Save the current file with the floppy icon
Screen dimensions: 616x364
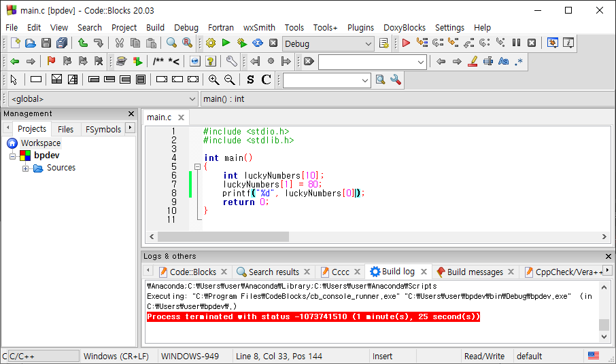pyautogui.click(x=46, y=43)
